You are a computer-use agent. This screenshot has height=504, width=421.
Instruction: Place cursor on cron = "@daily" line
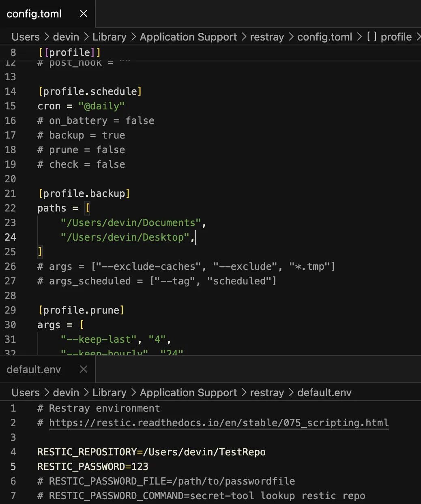81,106
